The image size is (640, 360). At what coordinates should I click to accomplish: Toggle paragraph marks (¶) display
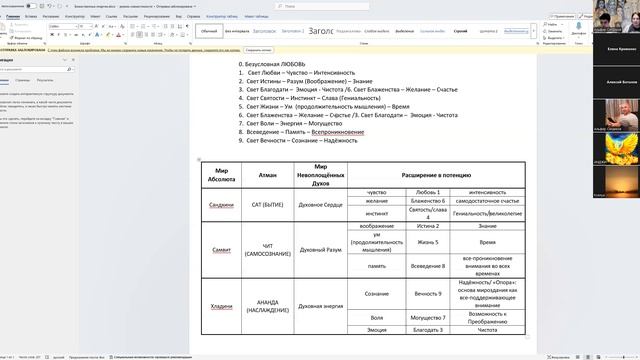click(x=187, y=26)
